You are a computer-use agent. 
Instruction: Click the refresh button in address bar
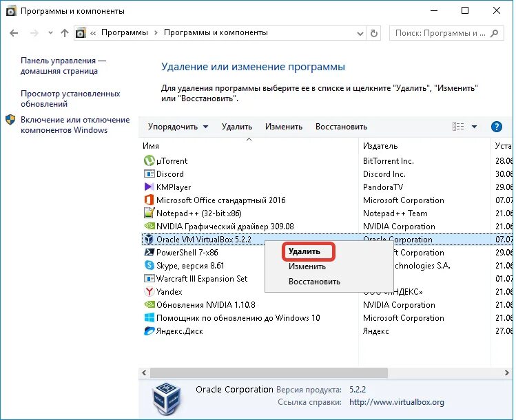click(374, 33)
